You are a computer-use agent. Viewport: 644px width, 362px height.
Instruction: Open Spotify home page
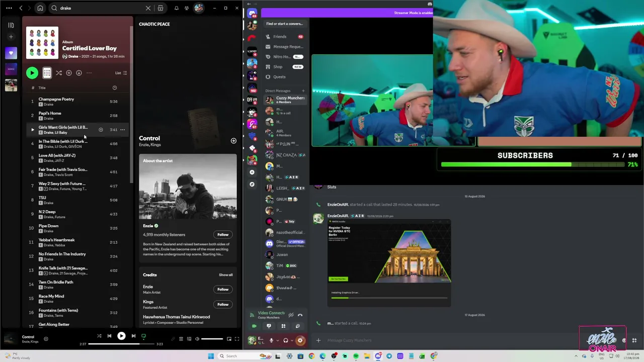(40, 8)
